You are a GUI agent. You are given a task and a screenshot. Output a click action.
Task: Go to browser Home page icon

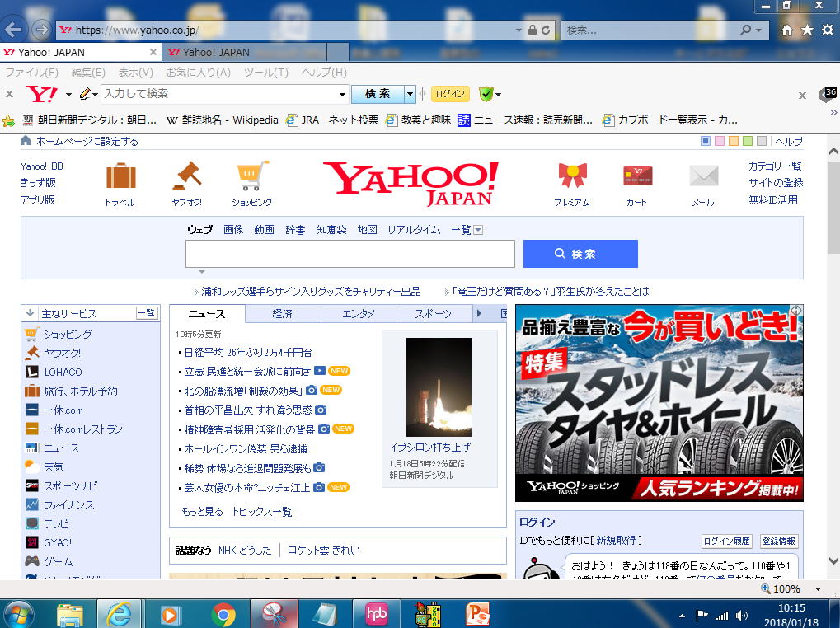(x=787, y=30)
